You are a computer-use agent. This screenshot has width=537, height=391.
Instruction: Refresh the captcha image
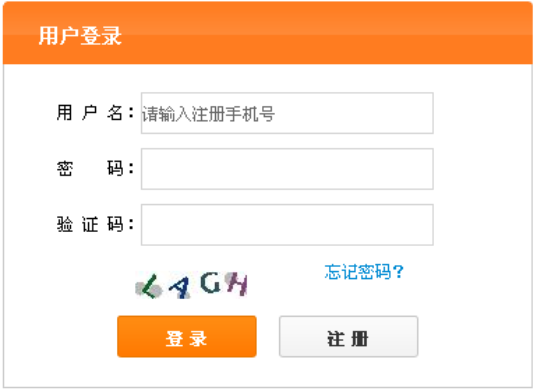[191, 285]
